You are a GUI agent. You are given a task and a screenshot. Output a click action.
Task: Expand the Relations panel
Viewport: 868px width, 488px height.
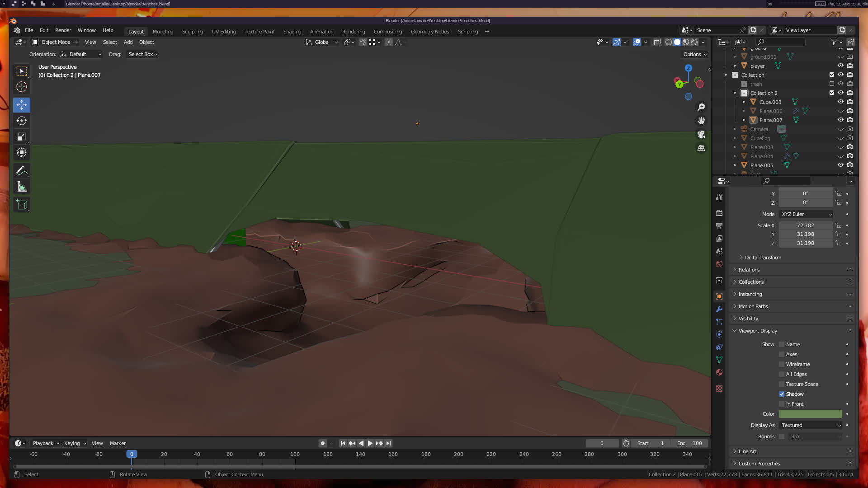pos(749,270)
